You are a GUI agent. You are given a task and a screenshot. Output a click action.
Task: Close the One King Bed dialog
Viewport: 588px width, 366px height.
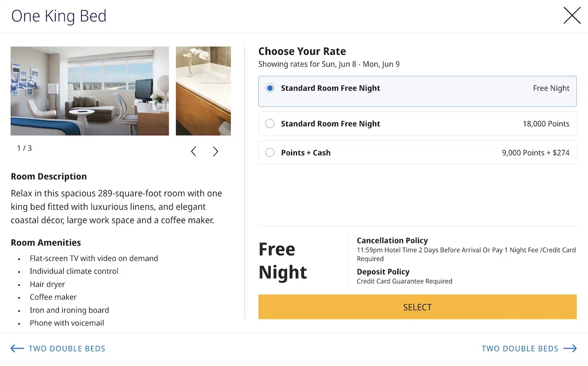click(x=572, y=16)
